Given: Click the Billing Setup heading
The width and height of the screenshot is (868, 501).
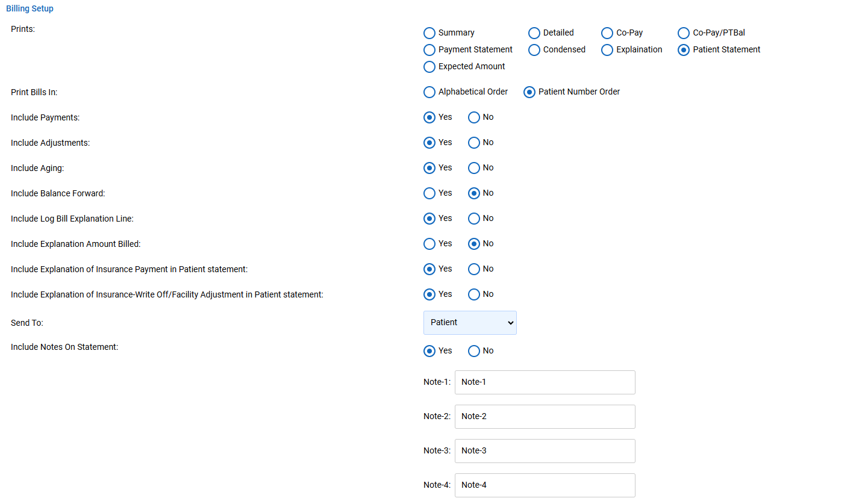Looking at the screenshot, I should [30, 9].
